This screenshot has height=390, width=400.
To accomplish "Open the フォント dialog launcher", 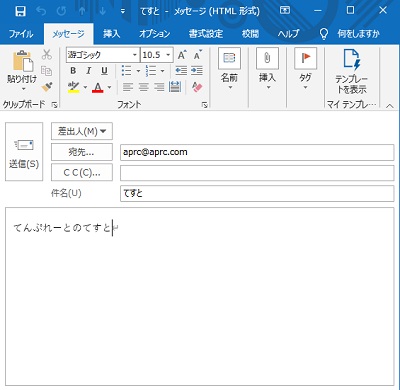I will (x=204, y=105).
